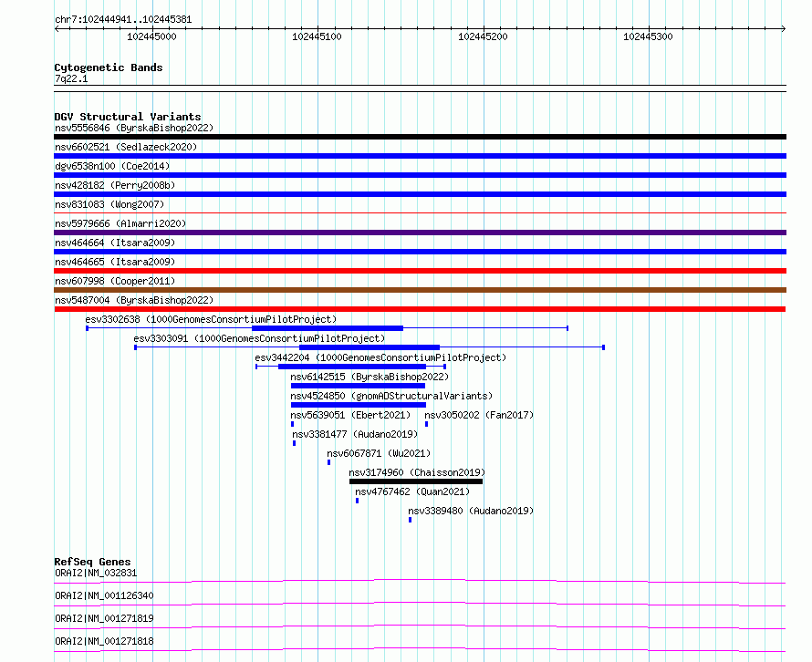Select the ORAI2|NM_001126340 gene label
The image size is (812, 662).
pyautogui.click(x=104, y=595)
